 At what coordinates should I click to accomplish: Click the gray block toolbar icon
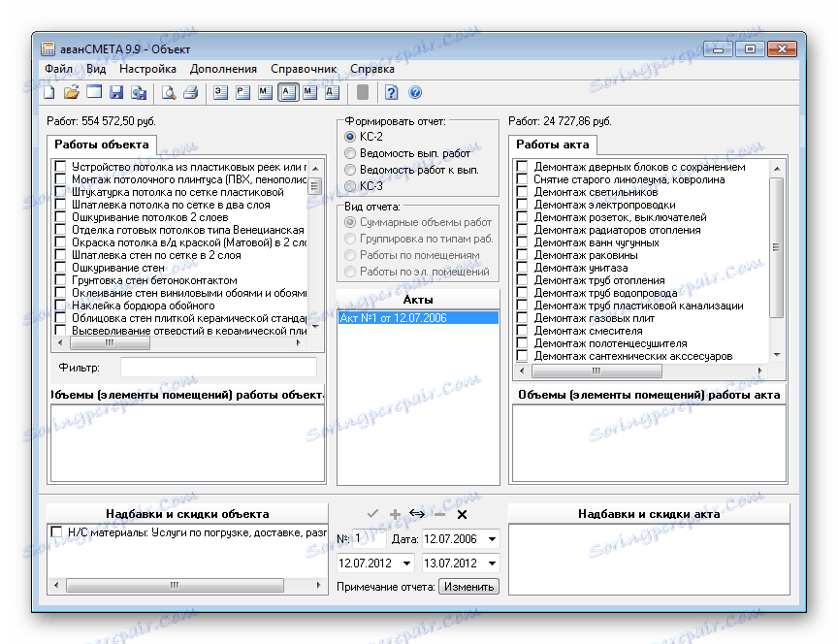pos(363,92)
